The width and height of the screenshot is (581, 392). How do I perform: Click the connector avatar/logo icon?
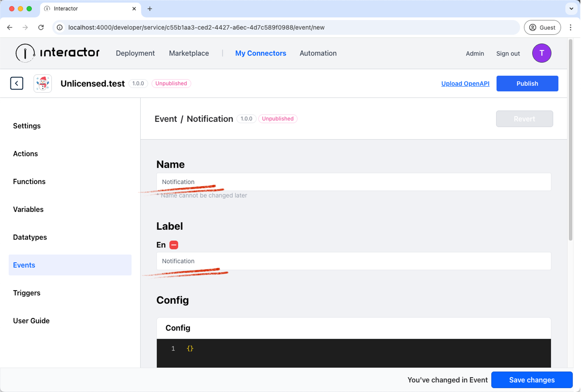point(42,83)
